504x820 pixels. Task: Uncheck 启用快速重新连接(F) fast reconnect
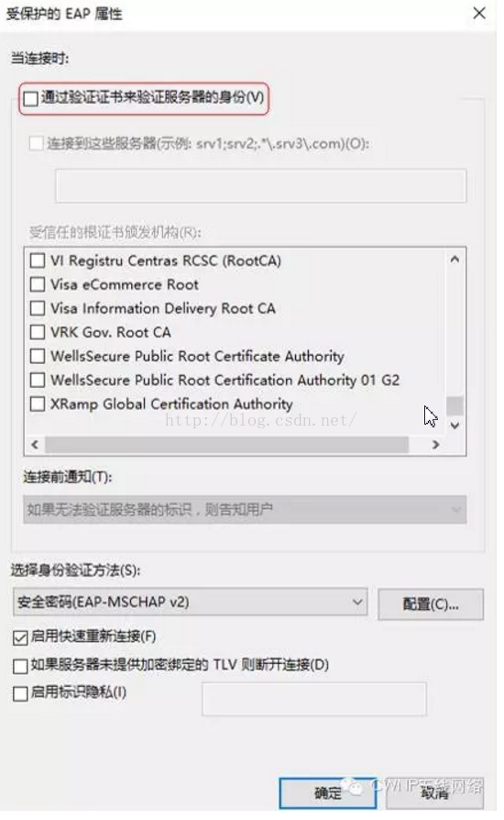20,637
